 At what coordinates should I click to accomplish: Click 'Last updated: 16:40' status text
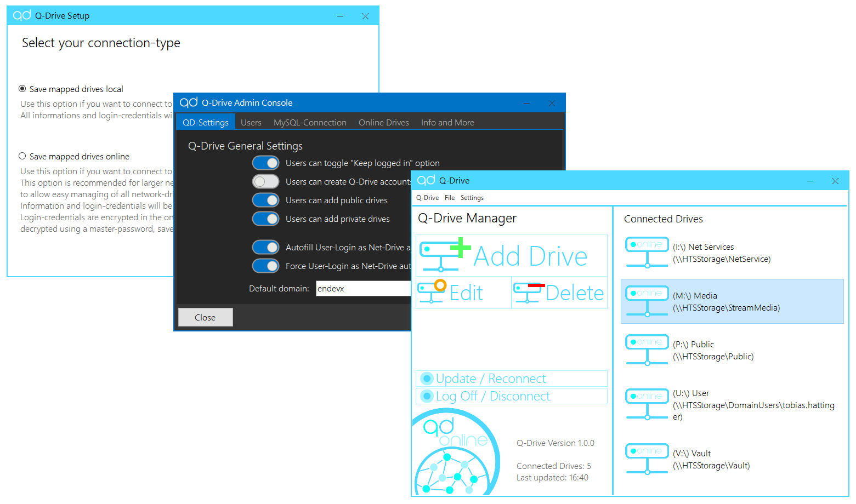pos(552,477)
